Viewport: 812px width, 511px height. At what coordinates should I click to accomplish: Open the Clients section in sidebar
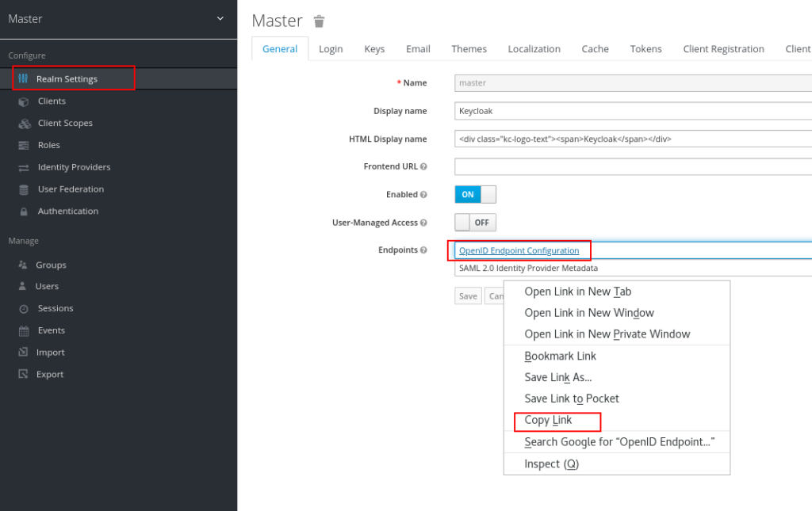tap(54, 100)
